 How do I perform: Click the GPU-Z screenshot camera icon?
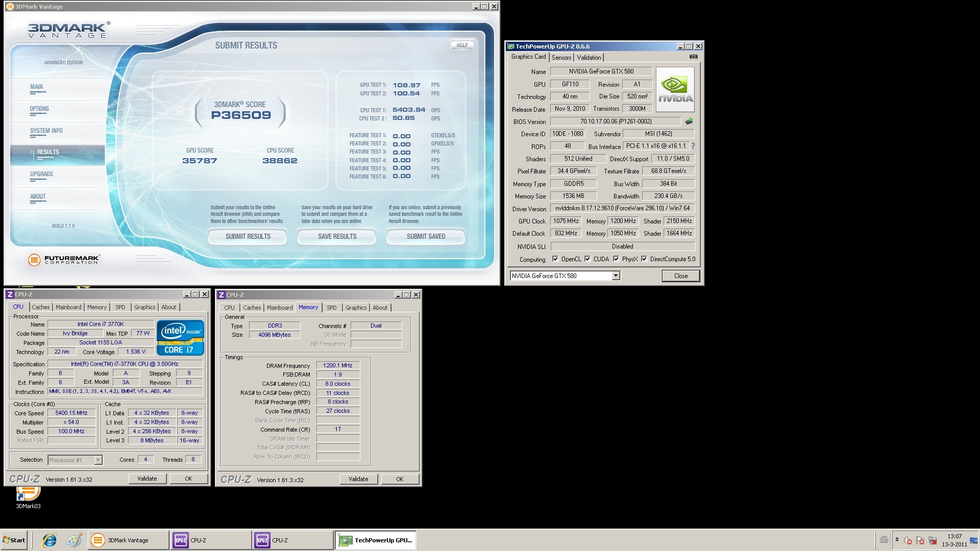693,57
